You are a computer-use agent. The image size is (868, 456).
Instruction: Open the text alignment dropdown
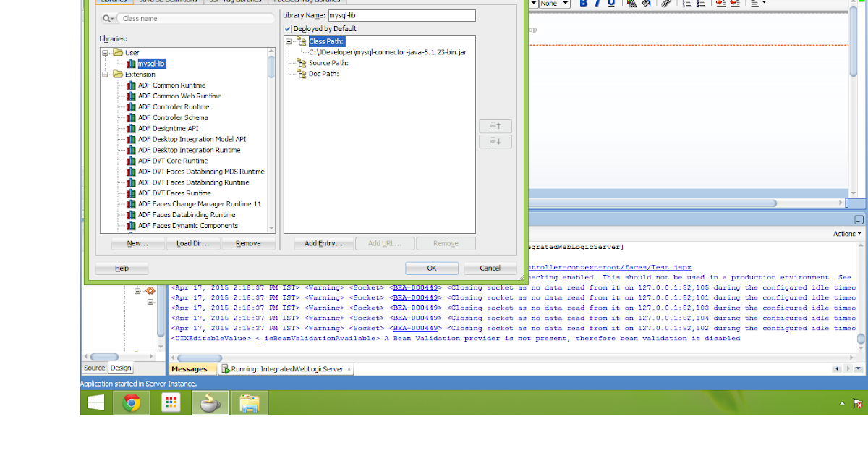[x=757, y=4]
